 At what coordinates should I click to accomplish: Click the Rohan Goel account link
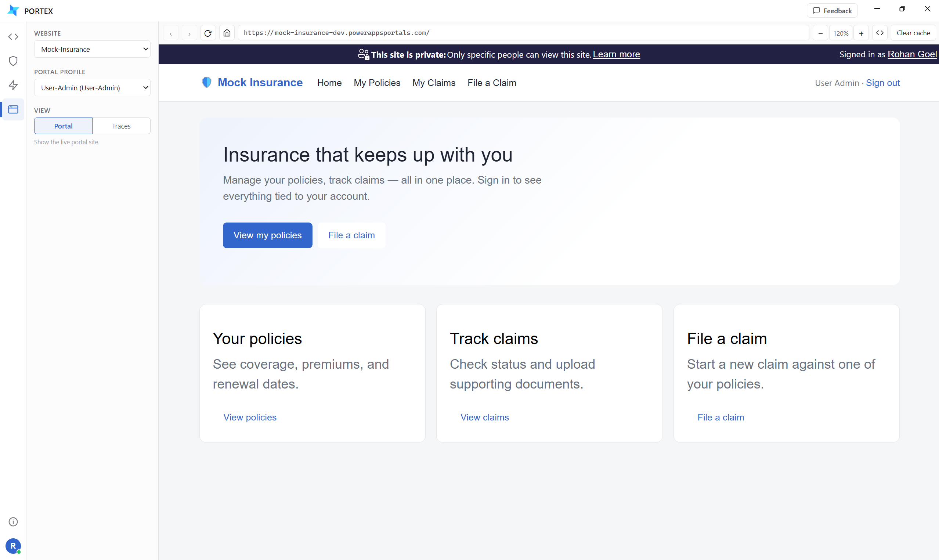tap(912, 54)
